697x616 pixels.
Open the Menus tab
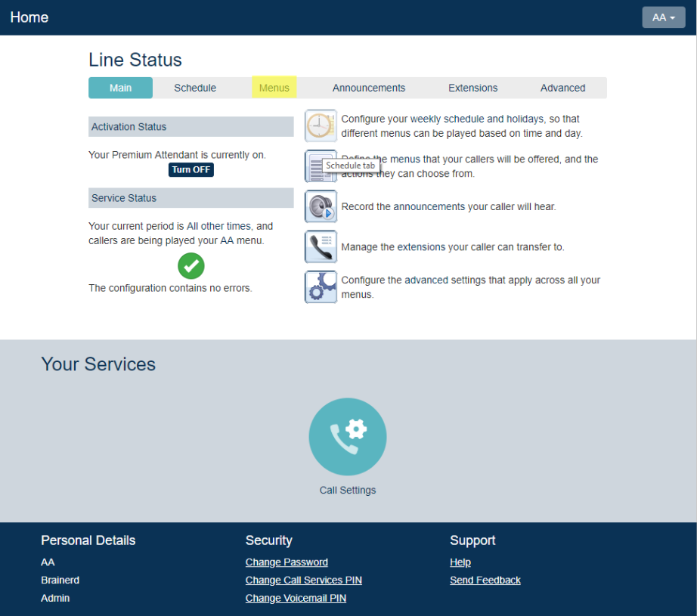[274, 88]
